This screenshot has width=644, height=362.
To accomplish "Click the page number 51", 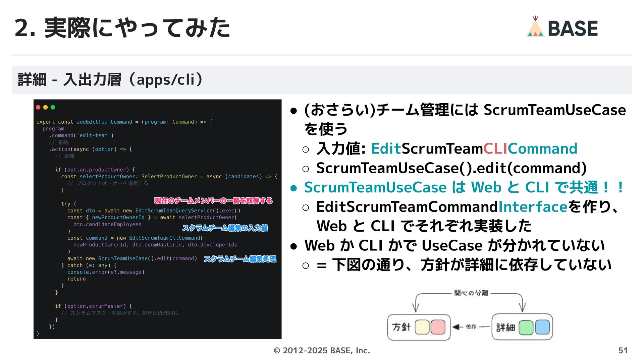I will [x=623, y=351].
